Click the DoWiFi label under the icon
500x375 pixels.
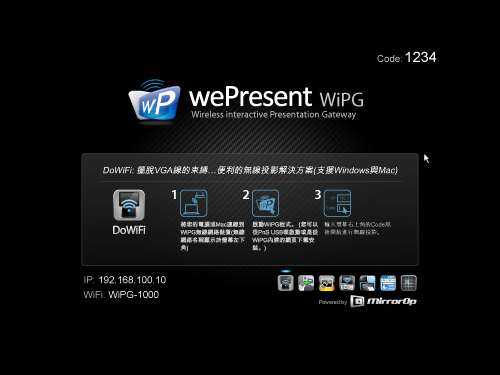click(x=129, y=230)
